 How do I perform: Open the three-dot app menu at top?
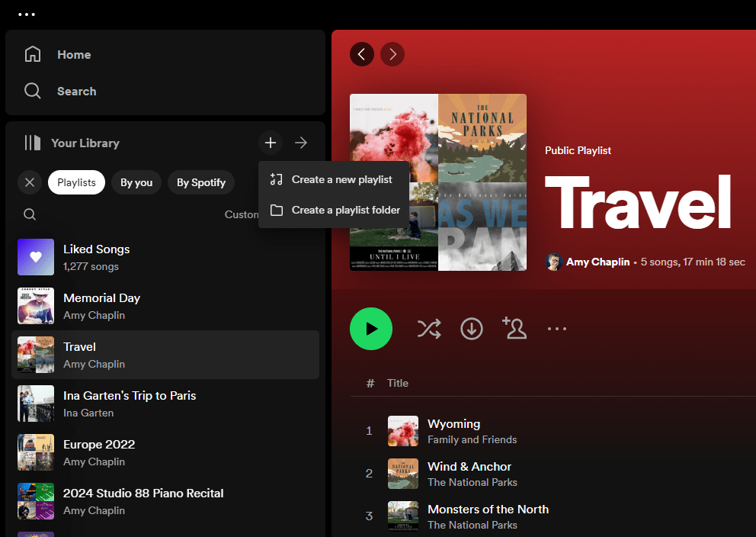pyautogui.click(x=27, y=14)
